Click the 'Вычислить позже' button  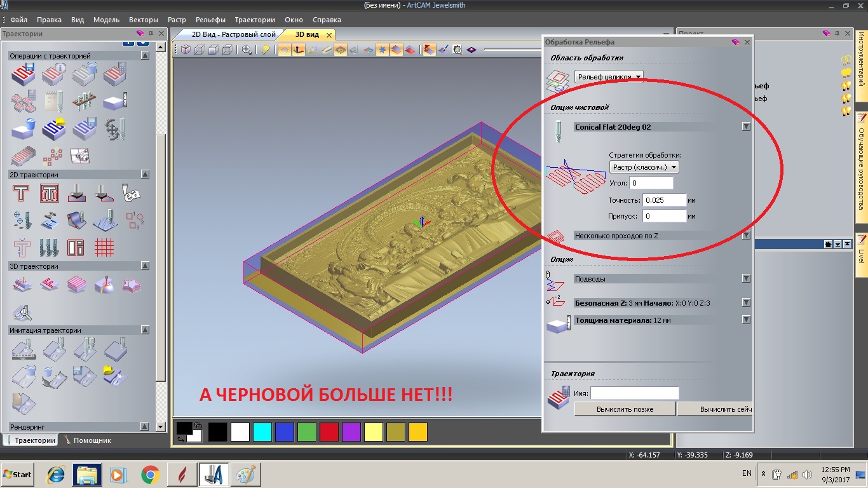point(625,409)
